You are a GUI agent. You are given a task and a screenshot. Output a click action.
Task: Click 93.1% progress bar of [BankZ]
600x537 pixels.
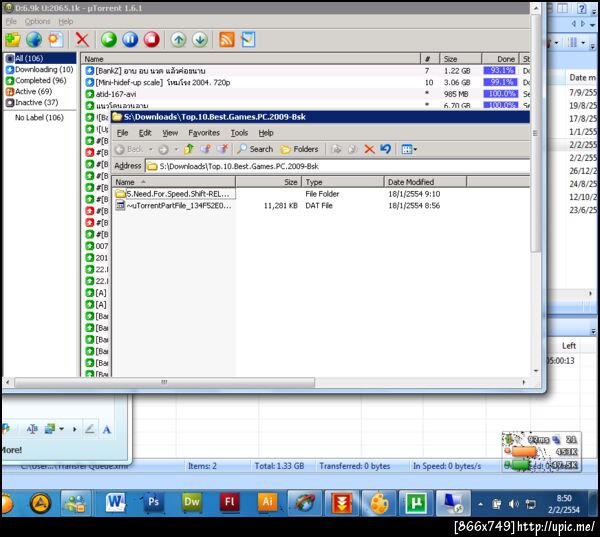501,71
